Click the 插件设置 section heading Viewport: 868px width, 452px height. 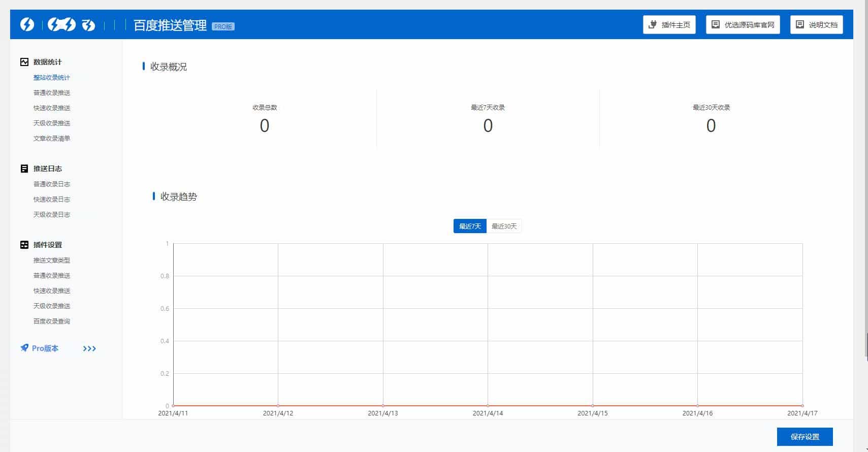coord(48,245)
